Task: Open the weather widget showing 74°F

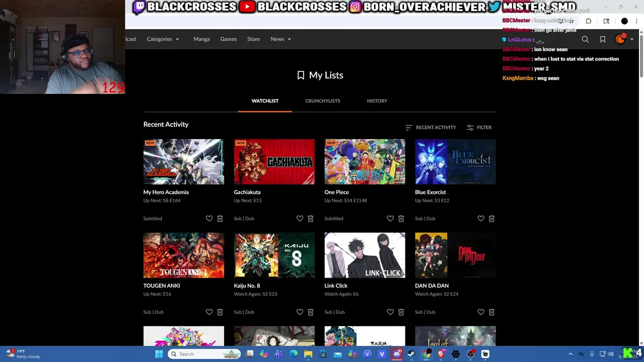Action: tap(22, 354)
